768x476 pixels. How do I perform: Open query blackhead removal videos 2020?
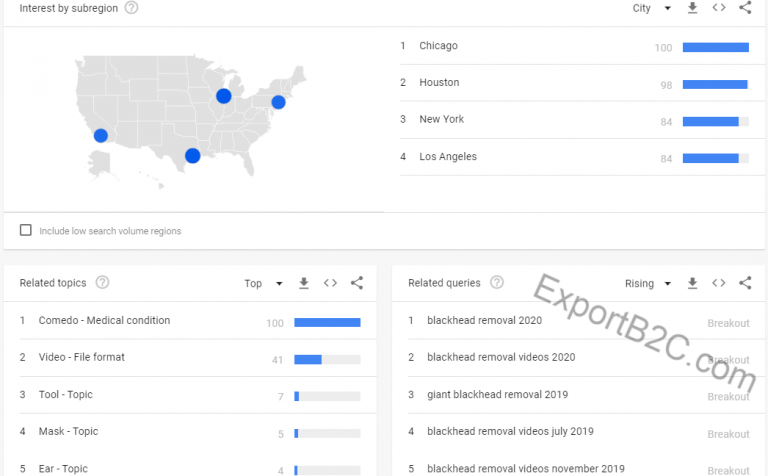coord(501,357)
